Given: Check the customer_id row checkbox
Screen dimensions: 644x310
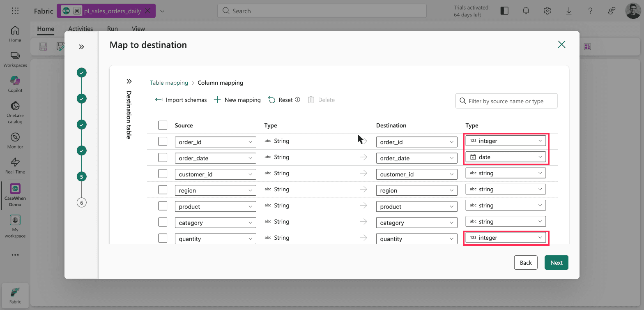Looking at the screenshot, I should click(x=163, y=174).
